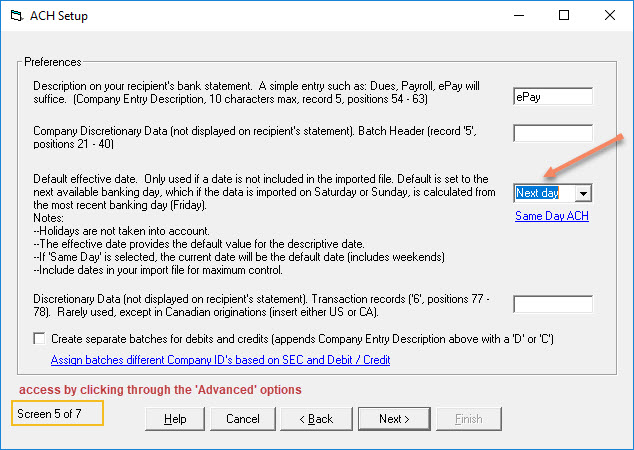The image size is (634, 450).
Task: Maximize the ACH Setup window
Action: 564,15
